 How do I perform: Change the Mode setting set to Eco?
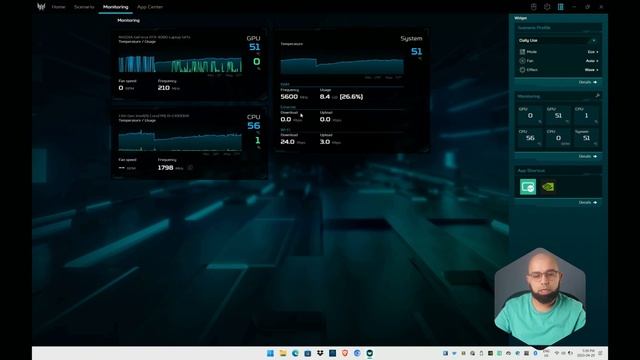click(x=593, y=52)
